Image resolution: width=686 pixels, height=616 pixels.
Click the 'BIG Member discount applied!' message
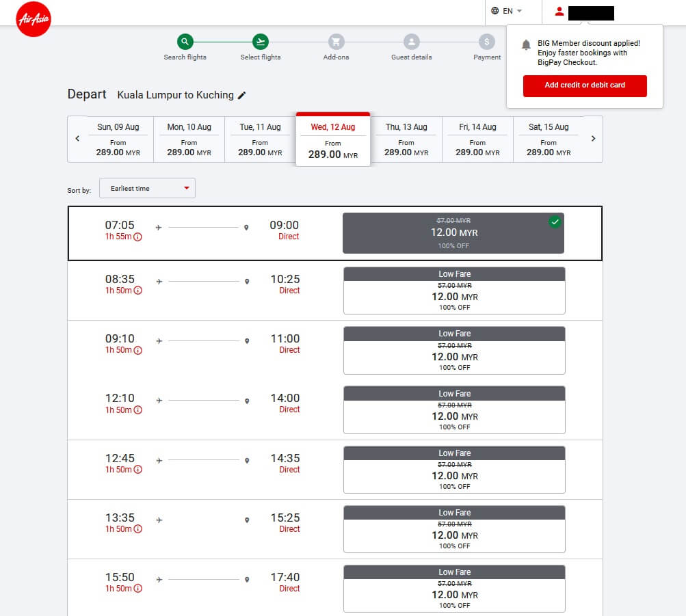[589, 43]
